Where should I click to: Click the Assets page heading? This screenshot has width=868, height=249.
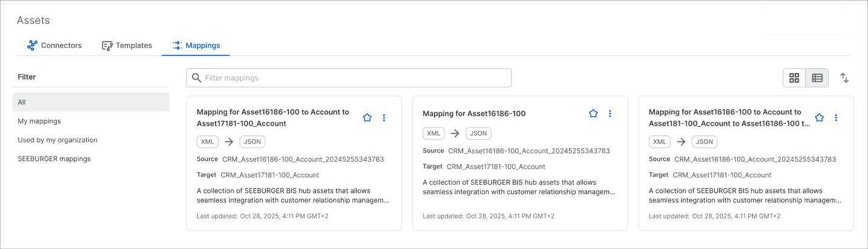point(33,20)
